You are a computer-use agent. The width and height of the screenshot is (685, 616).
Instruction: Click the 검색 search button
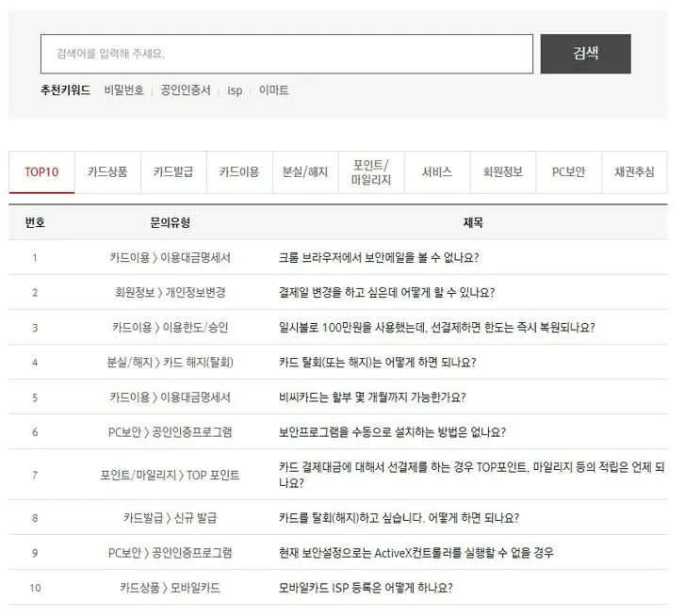pyautogui.click(x=585, y=54)
